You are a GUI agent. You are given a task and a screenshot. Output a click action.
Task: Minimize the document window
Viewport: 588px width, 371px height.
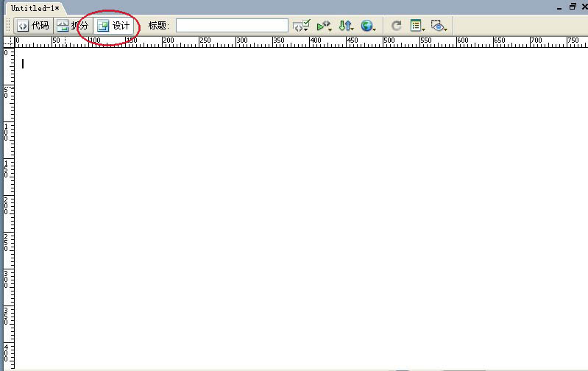(559, 7)
